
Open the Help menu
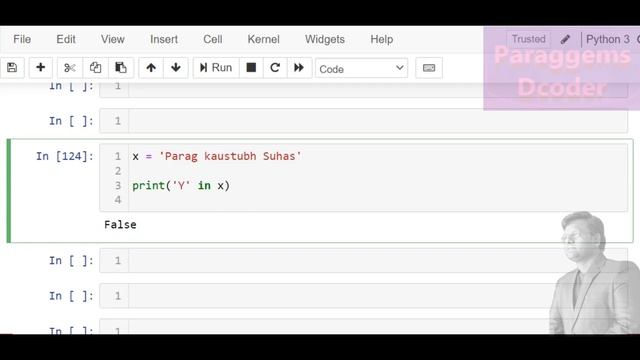(382, 39)
